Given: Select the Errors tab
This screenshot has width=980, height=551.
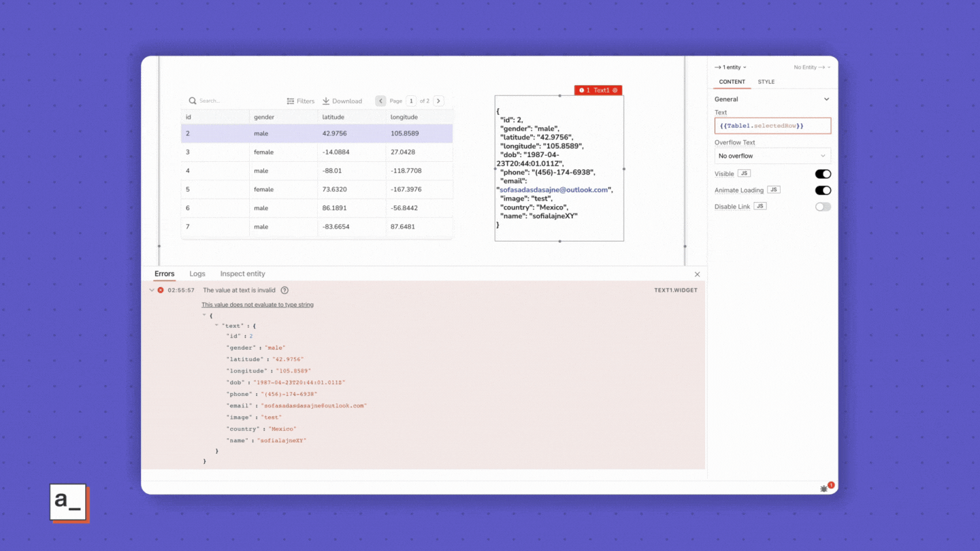Looking at the screenshot, I should 164,273.
